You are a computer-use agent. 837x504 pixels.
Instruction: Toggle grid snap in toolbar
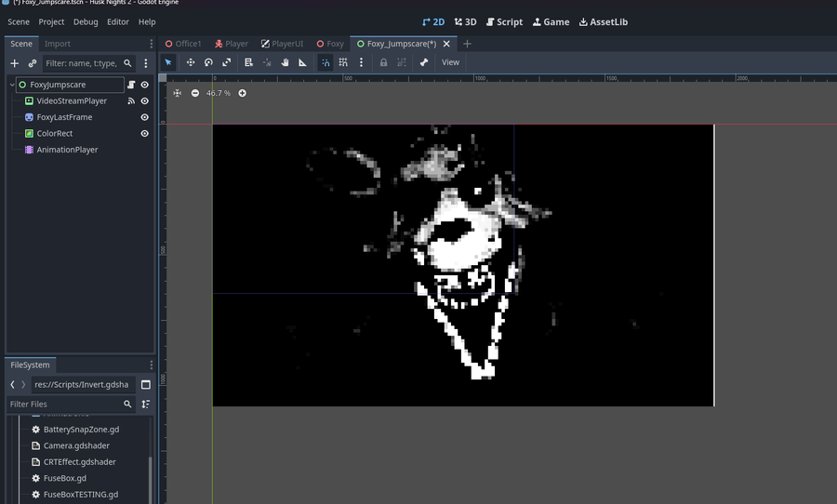coord(343,62)
